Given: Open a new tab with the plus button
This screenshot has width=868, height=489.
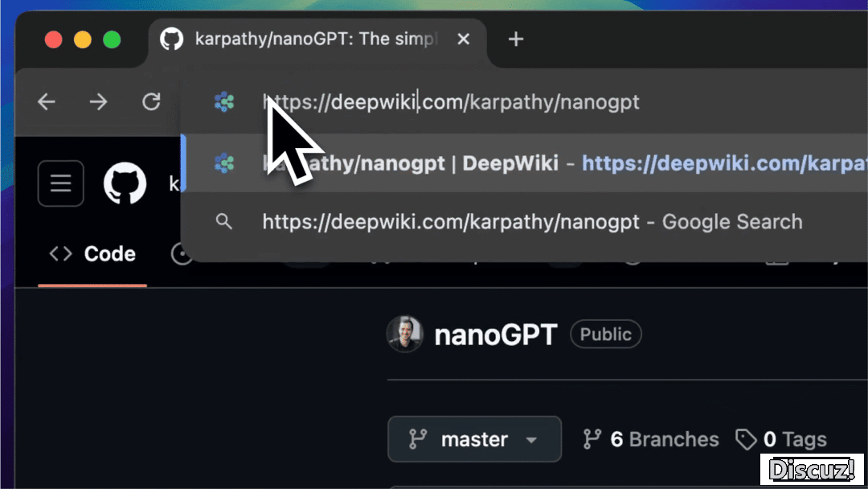Looking at the screenshot, I should pyautogui.click(x=515, y=39).
